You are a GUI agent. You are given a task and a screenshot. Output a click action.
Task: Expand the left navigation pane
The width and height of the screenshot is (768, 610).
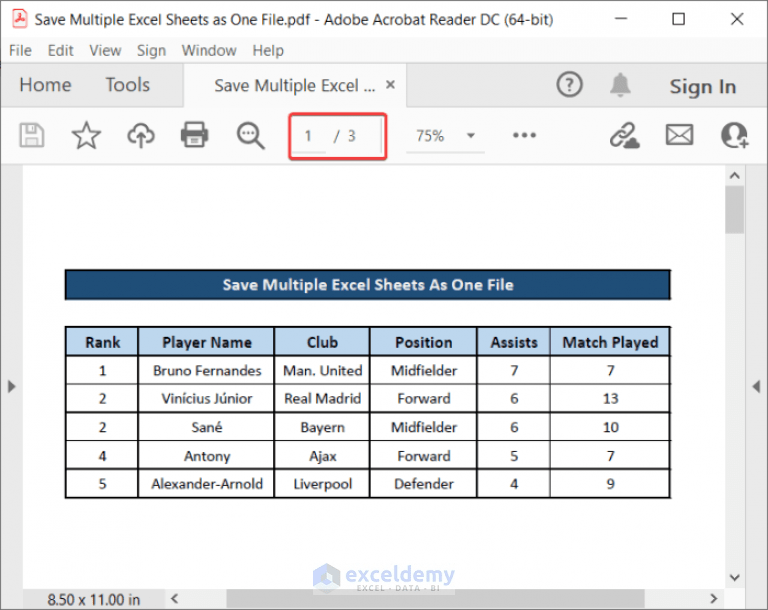pos(11,387)
